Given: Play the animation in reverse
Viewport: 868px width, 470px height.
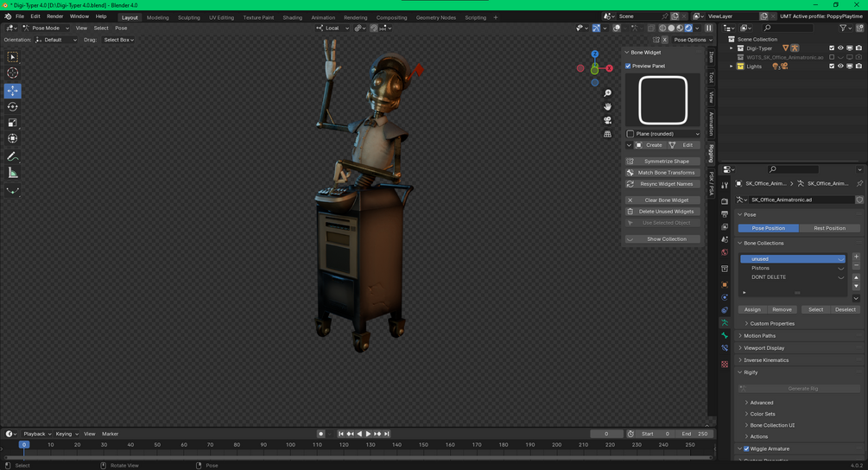Looking at the screenshot, I should (359, 434).
